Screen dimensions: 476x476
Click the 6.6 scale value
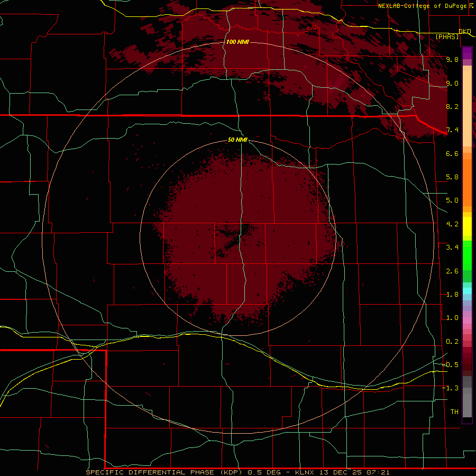point(452,153)
